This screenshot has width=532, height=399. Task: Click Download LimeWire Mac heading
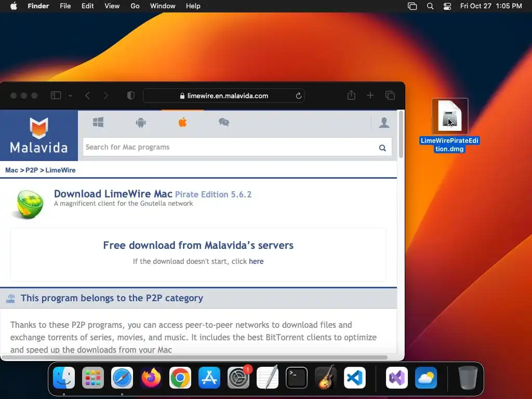113,194
